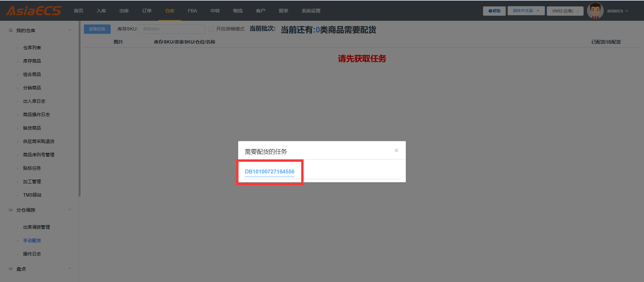The height and width of the screenshot is (282, 644).
Task: Click the 请先获取任务 red message
Action: point(362,59)
